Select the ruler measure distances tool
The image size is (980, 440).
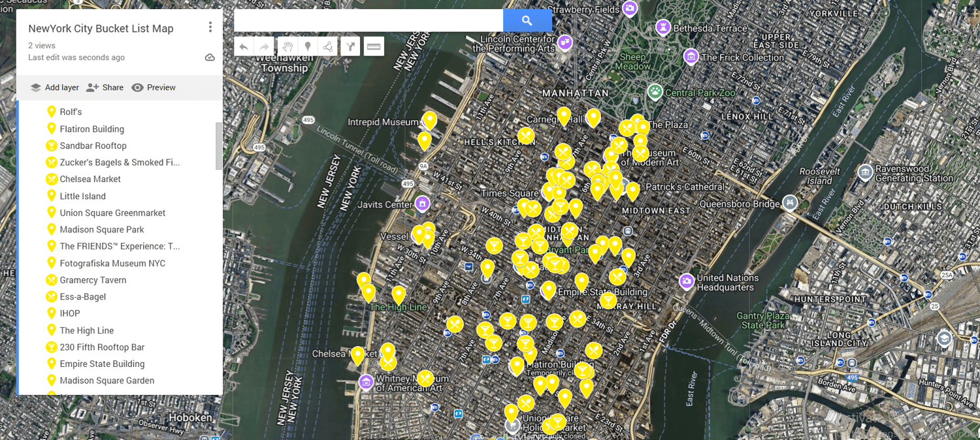point(374,46)
